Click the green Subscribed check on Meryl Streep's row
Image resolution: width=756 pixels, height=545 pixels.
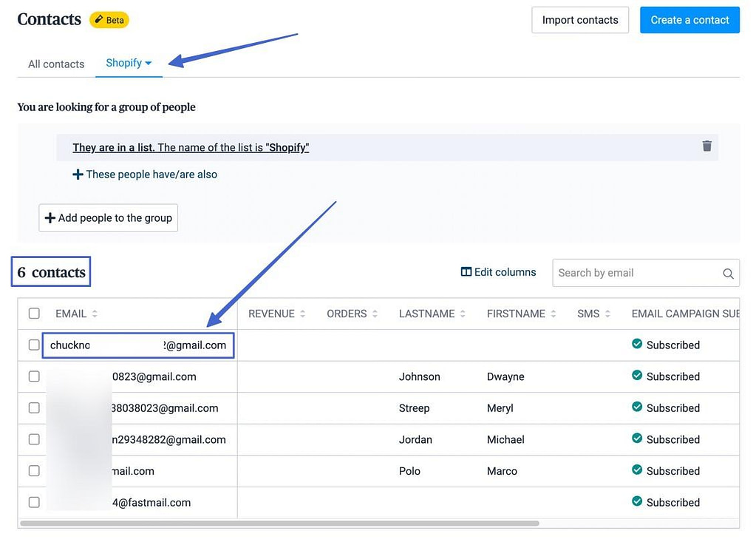tap(637, 407)
